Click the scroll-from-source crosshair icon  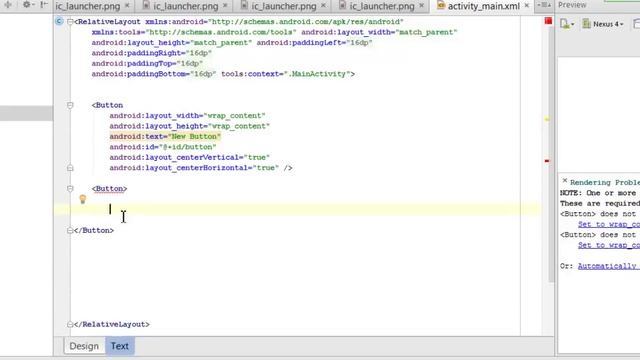click(x=8, y=5)
